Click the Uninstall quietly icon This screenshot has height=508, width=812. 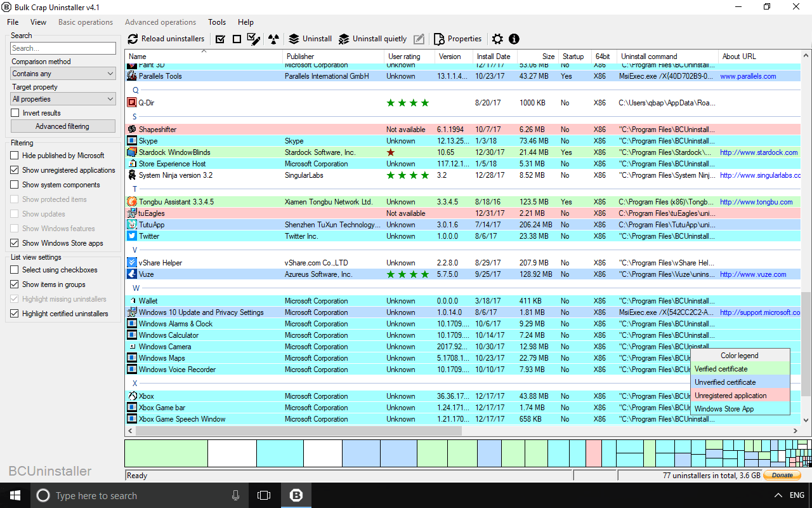(344, 39)
